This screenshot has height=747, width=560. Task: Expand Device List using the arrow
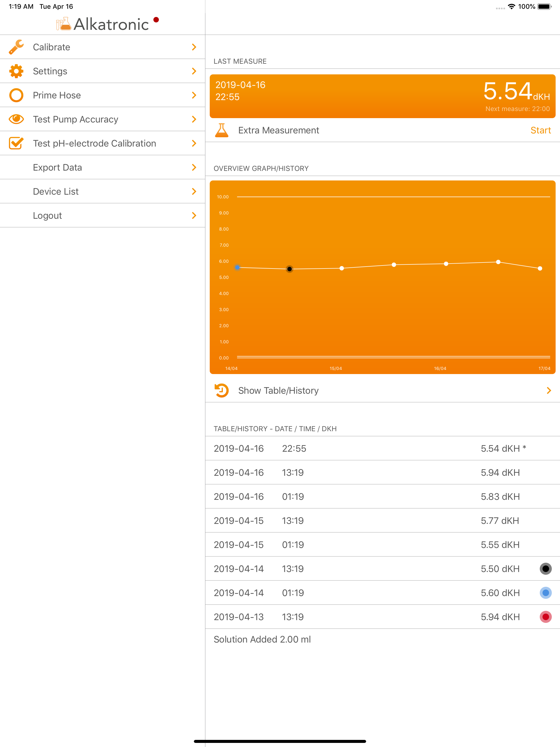coord(194,191)
